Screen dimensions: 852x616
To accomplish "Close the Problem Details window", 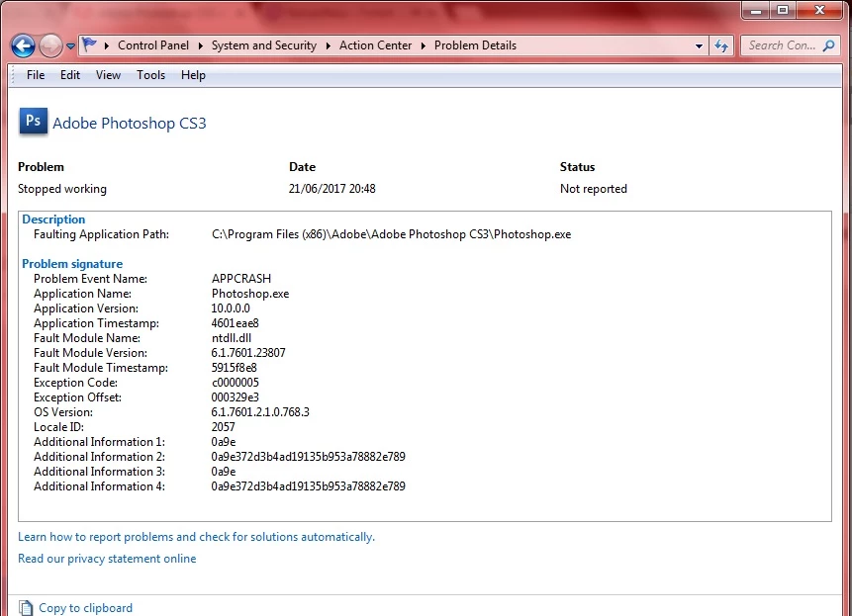I will click(820, 10).
